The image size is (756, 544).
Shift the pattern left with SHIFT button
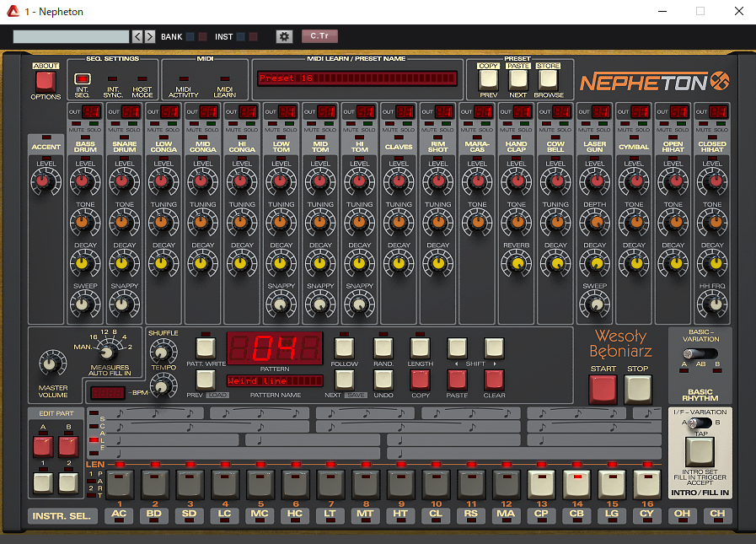point(457,347)
